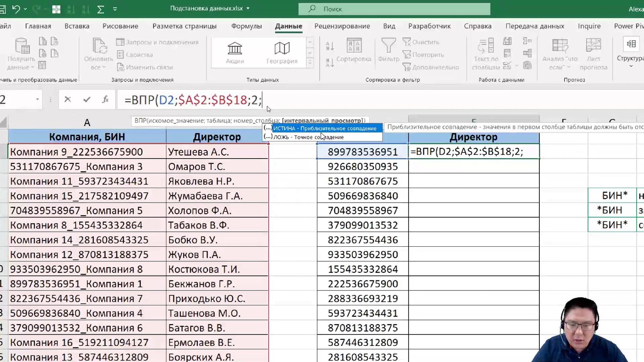Image resolution: width=644 pixels, height=362 pixels.
Task: Expand the Name Box dropdown arrow
Action: click(x=37, y=100)
